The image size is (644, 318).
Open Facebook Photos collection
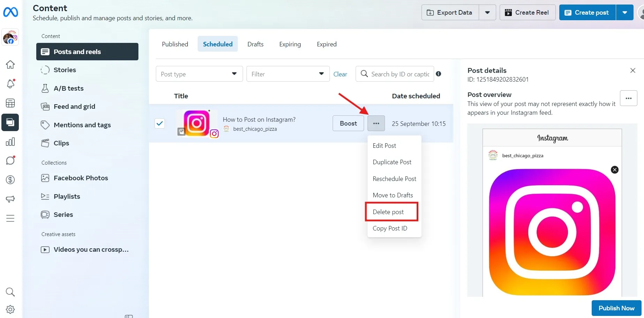(x=87, y=178)
